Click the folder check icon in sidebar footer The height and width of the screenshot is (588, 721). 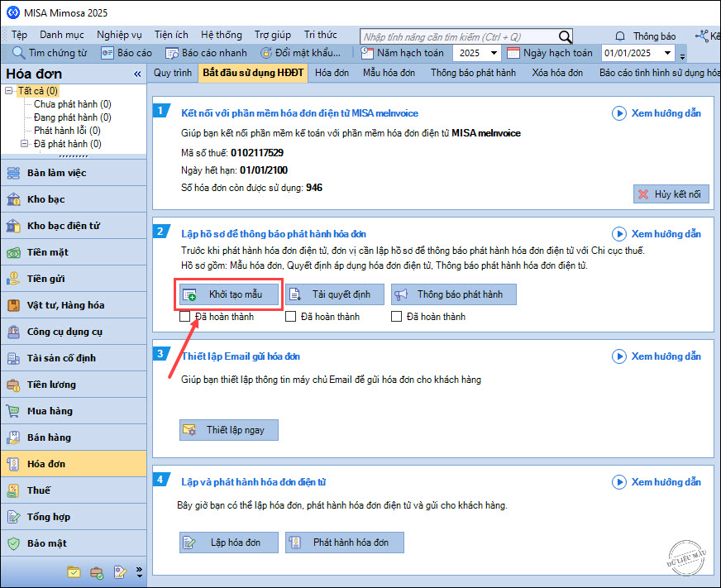coord(74,572)
